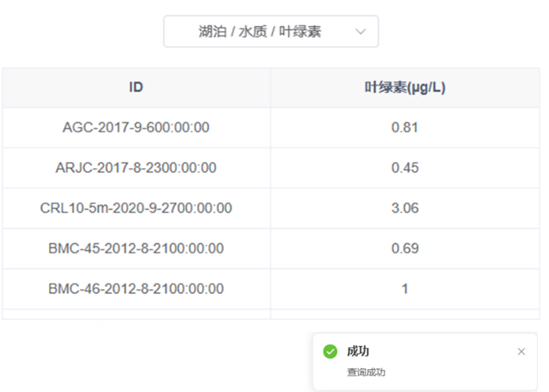549x392 pixels.
Task: Open the 湖泊 / 水质 / 叶绿素 cascader dropdown
Action: pyautogui.click(x=260, y=32)
